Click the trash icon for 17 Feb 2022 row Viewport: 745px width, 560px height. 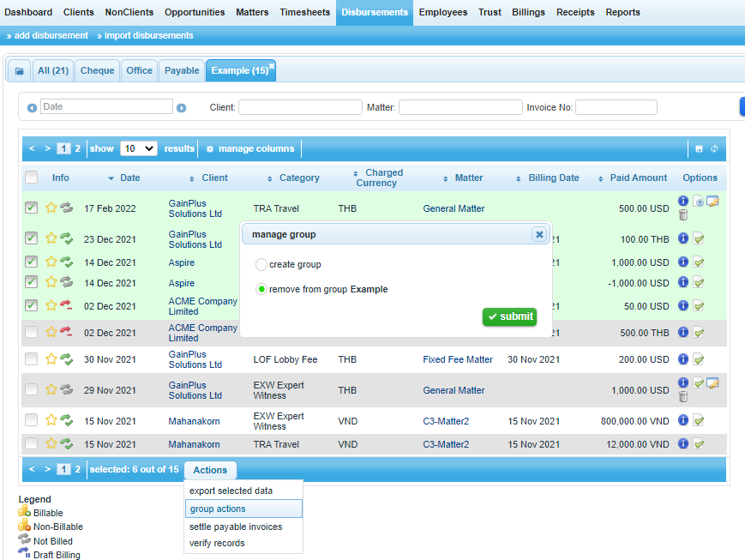tap(683, 214)
